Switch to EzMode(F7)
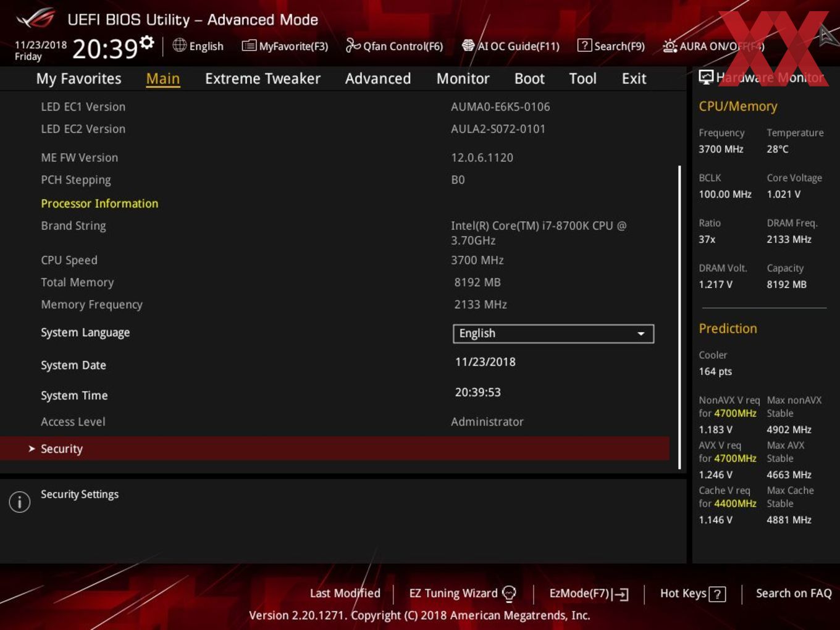Viewport: 840px width, 630px height. pos(589,594)
